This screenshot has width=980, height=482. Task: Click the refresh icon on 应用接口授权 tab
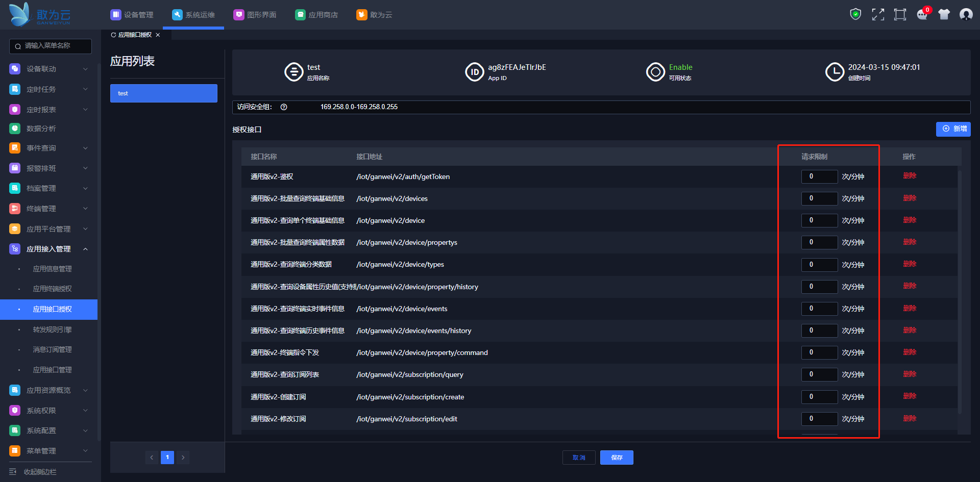(x=113, y=35)
